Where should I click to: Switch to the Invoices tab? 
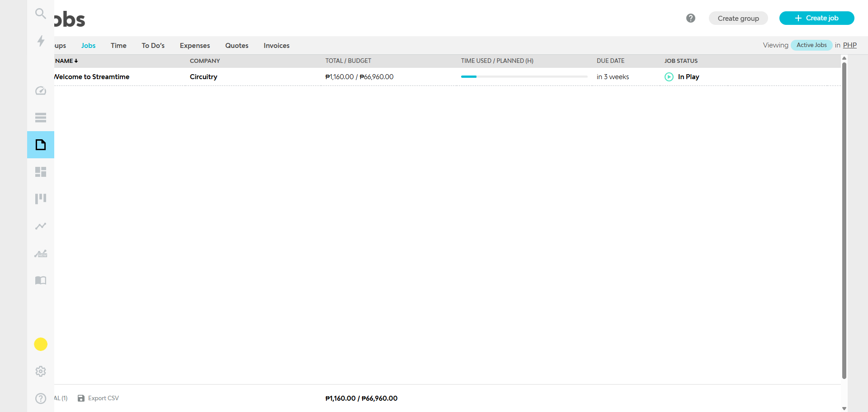(x=276, y=46)
